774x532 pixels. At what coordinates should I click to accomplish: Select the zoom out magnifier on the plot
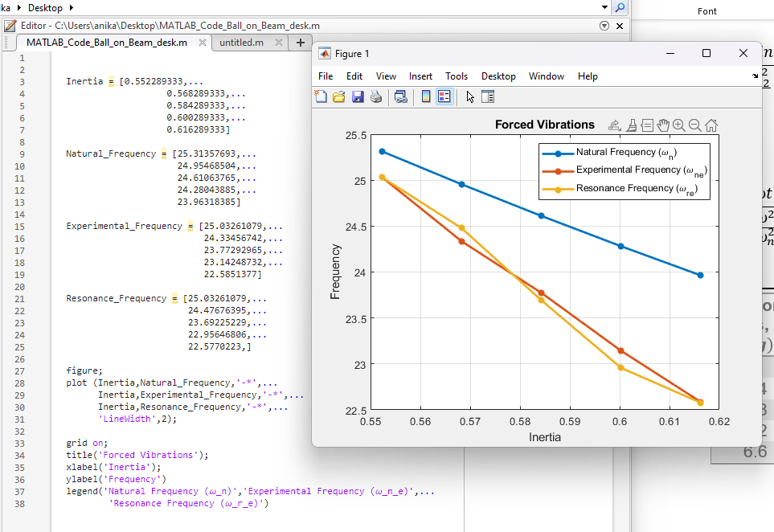[x=695, y=125]
